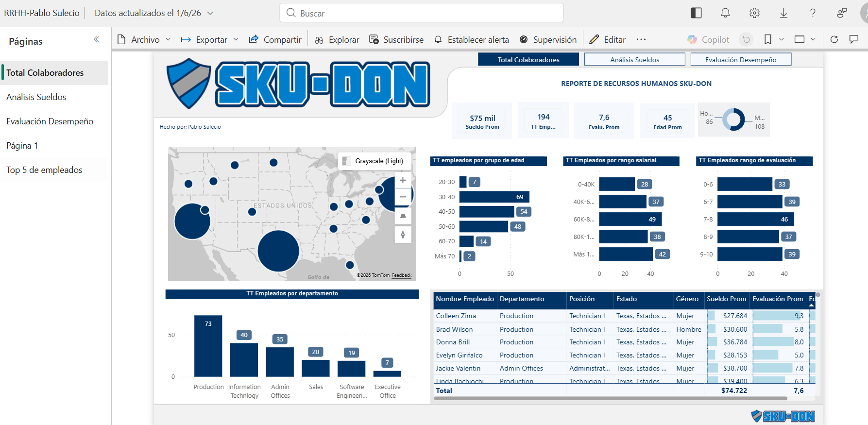The image size is (868, 425).
Task: Click the 7-8 evaluation range bar
Action: click(x=756, y=219)
